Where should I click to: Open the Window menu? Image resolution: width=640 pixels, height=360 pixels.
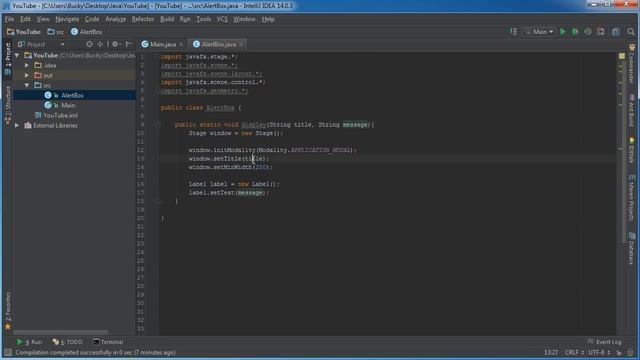tap(244, 19)
